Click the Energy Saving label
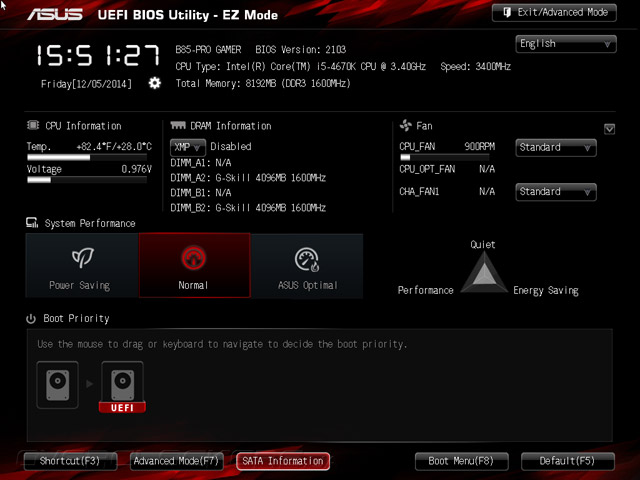This screenshot has width=640, height=480. pyautogui.click(x=546, y=291)
